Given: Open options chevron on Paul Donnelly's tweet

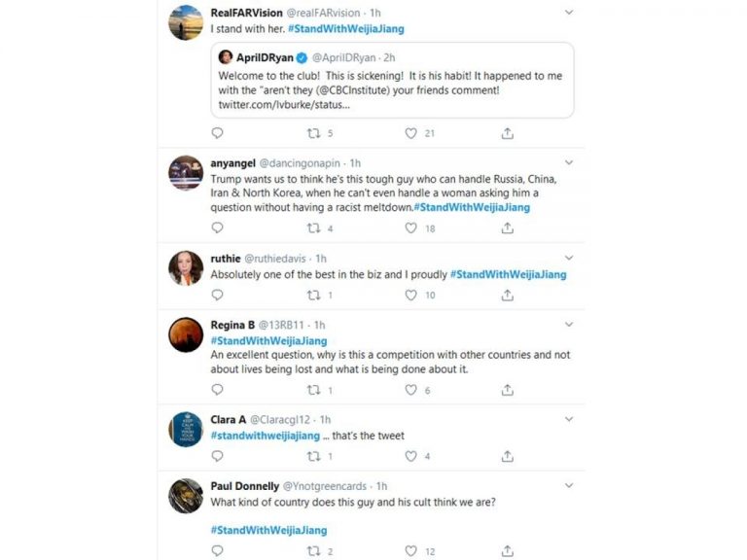Looking at the screenshot, I should (x=569, y=484).
